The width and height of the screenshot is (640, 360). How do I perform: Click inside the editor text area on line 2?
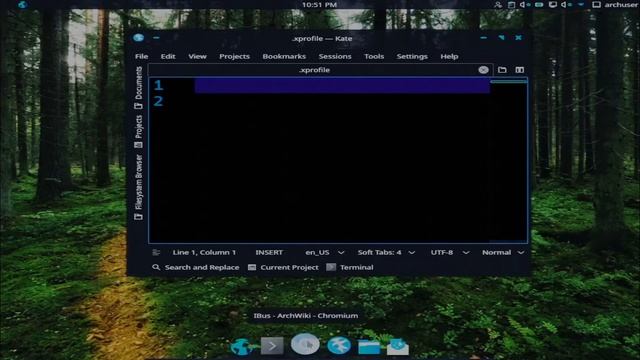(342, 101)
